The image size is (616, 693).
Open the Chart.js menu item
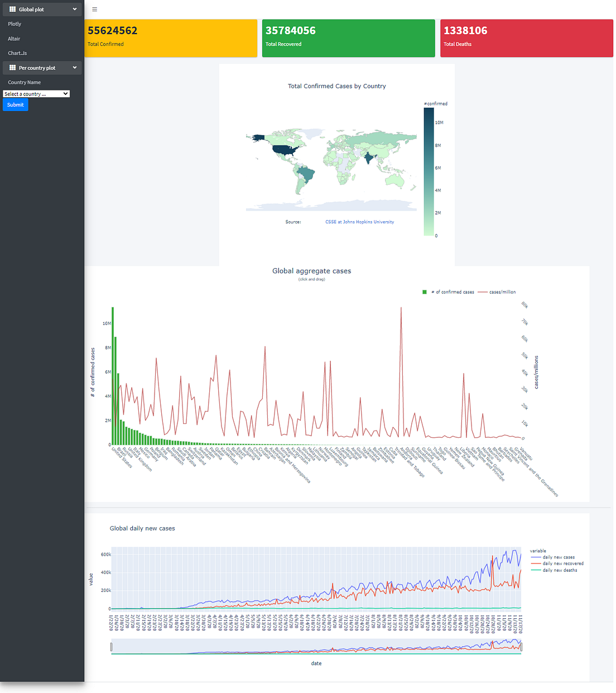click(x=17, y=53)
